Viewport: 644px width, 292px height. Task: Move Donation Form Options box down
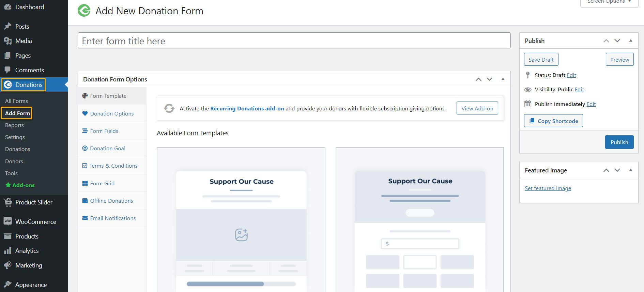489,79
